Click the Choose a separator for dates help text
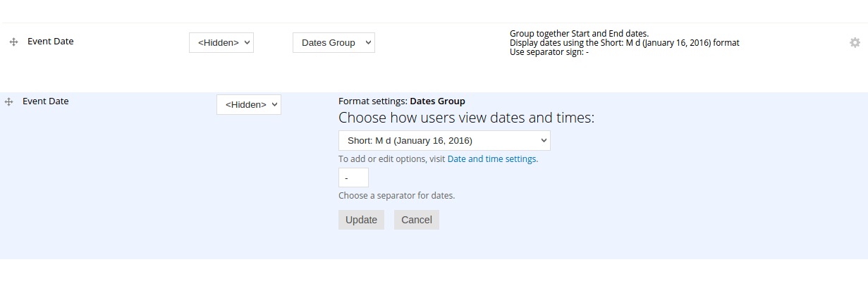 tap(397, 196)
